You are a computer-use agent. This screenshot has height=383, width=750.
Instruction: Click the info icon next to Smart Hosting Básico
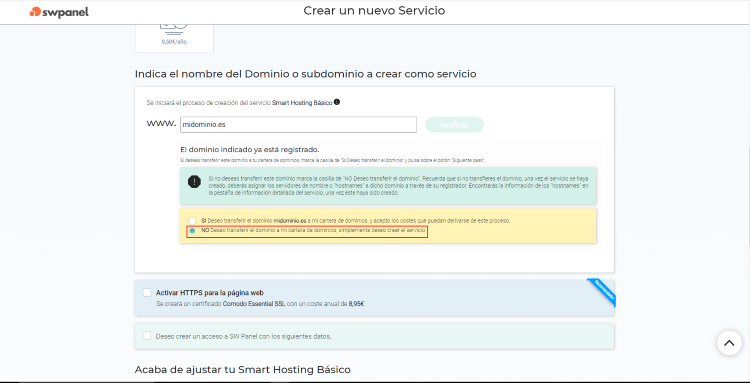click(337, 102)
